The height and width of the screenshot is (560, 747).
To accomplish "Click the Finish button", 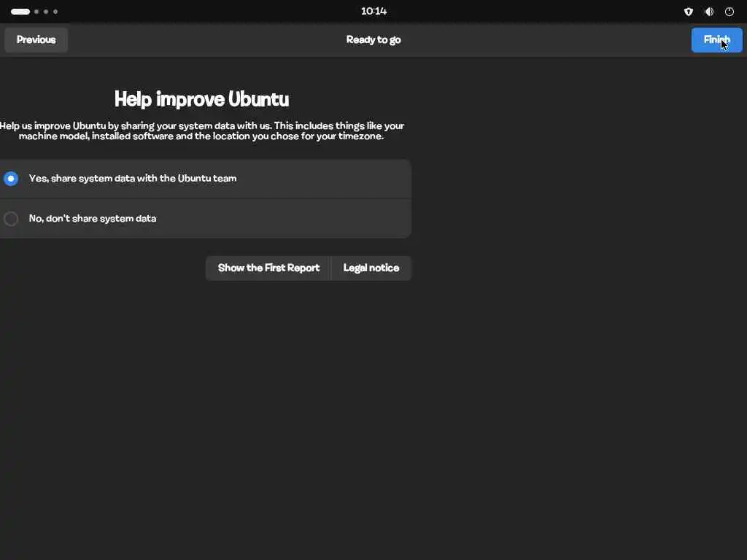I will point(716,40).
